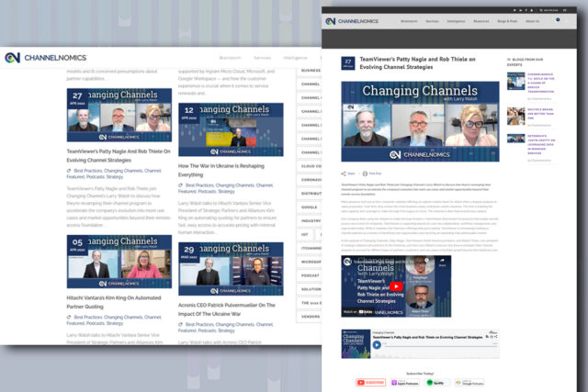Viewport: 588px width, 392px height.
Task: Open Brainstorm in the right page navigation
Action: coord(409,21)
